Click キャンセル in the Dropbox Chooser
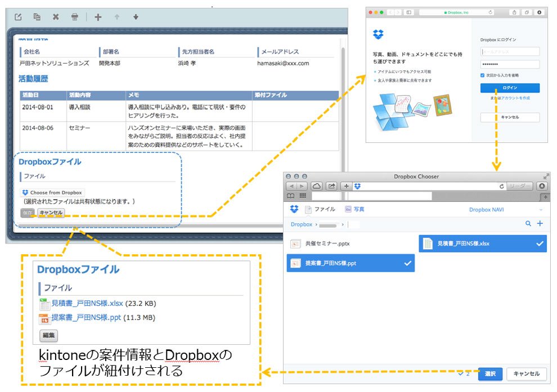 [527, 373]
